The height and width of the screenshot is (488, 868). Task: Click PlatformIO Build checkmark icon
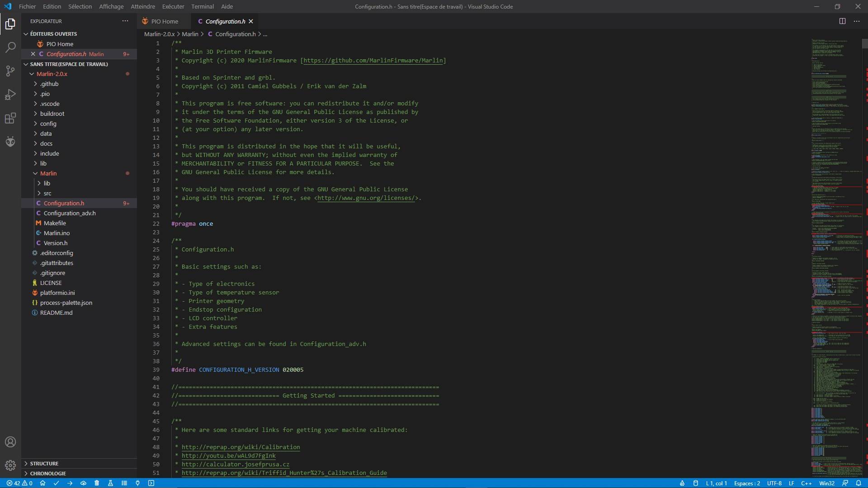click(x=56, y=483)
